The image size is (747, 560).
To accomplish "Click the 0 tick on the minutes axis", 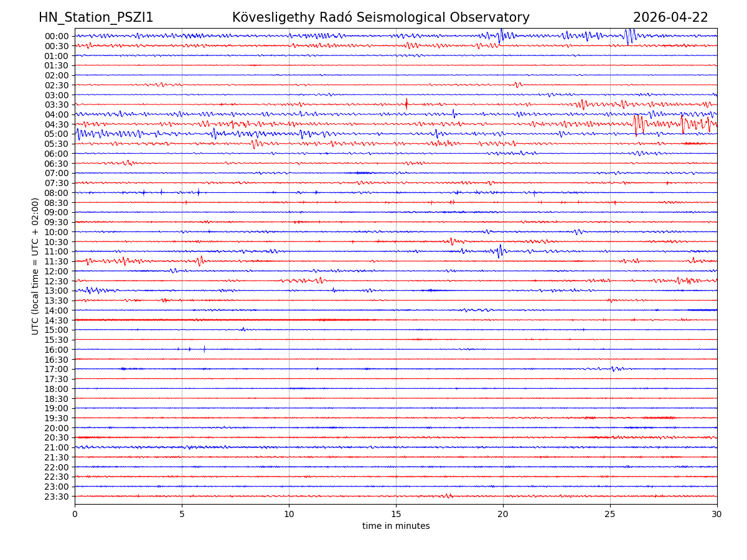I will tap(75, 514).
